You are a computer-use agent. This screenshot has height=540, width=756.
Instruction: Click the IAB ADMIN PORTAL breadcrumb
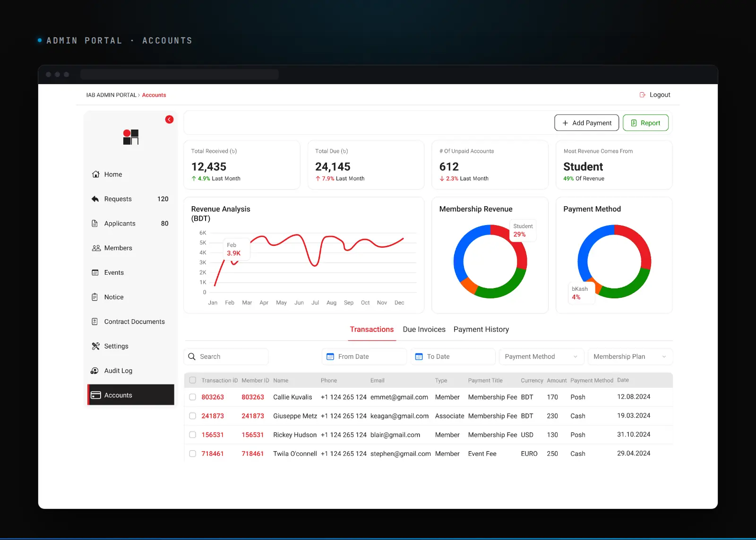click(111, 95)
